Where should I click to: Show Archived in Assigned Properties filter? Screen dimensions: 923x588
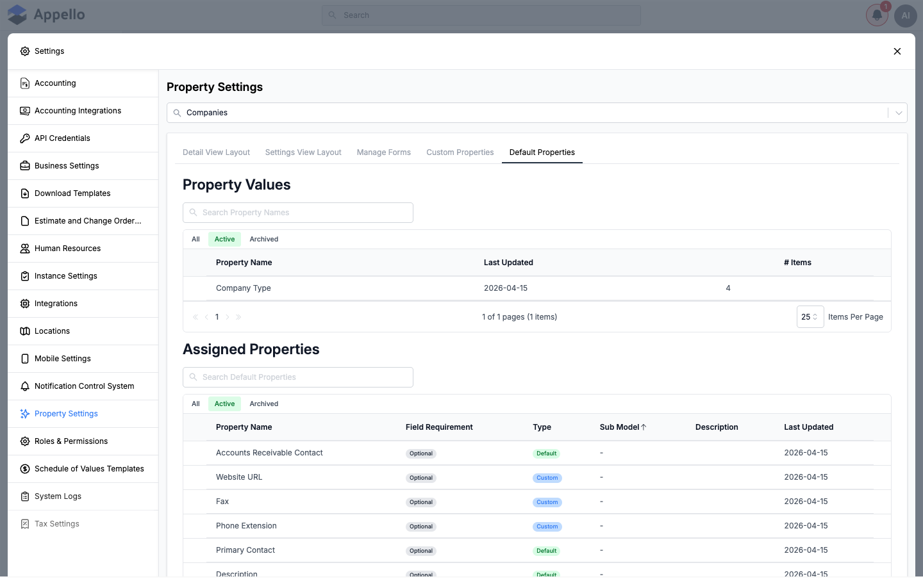click(264, 404)
